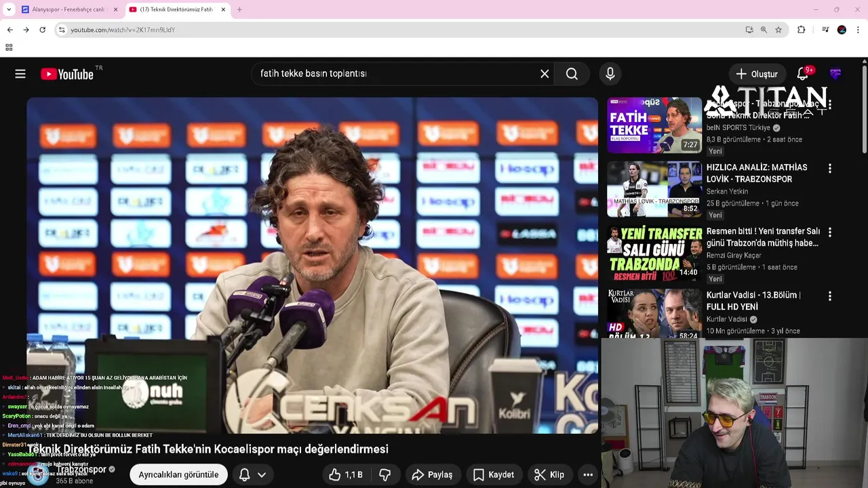Open Kurtlar Vadisi 13.Bölüm thumbnail
The height and width of the screenshot is (488, 868).
(x=654, y=313)
